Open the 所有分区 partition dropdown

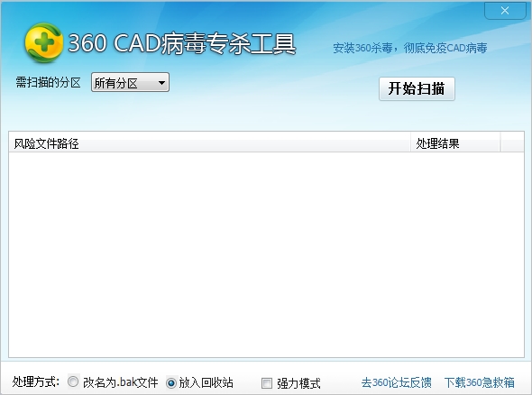pos(130,82)
